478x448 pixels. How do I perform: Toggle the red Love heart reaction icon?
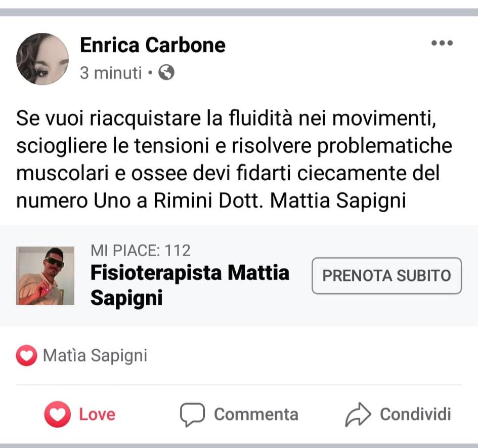[x=57, y=415]
